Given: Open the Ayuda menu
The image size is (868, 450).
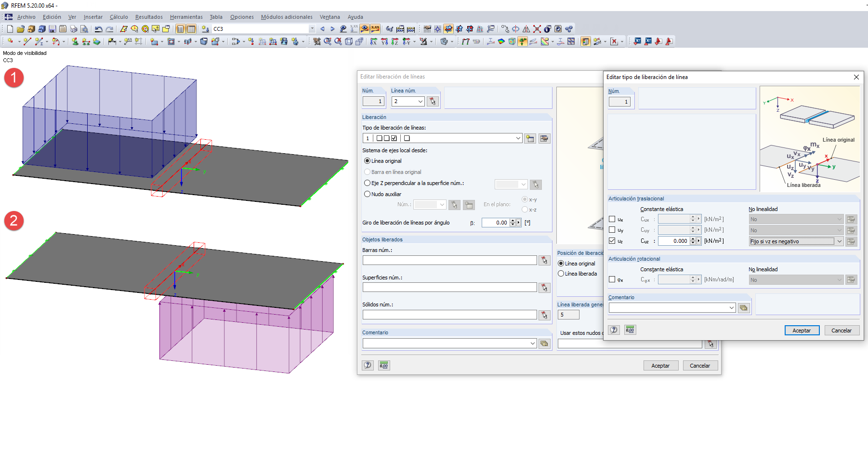Looking at the screenshot, I should (x=355, y=17).
